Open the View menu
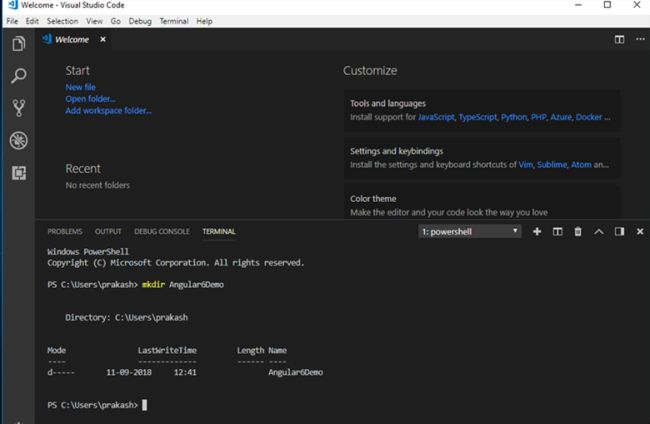The image size is (650, 424). click(94, 21)
